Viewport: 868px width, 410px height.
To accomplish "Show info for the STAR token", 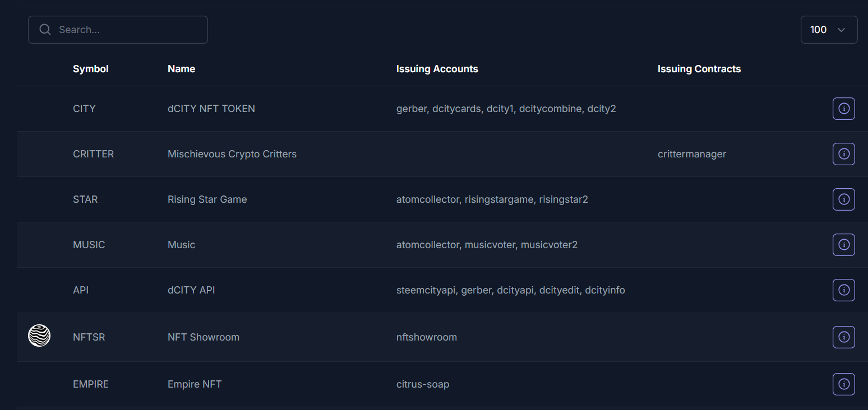I will pyautogui.click(x=843, y=199).
